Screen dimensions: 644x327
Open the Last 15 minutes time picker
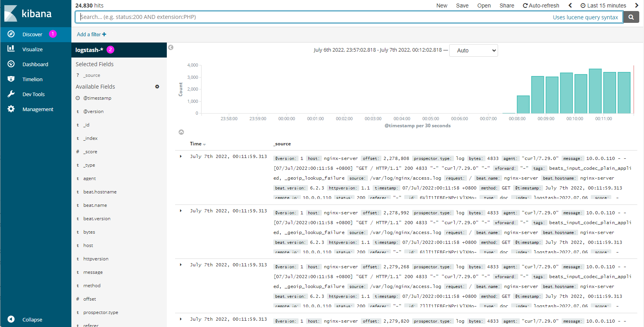click(603, 6)
